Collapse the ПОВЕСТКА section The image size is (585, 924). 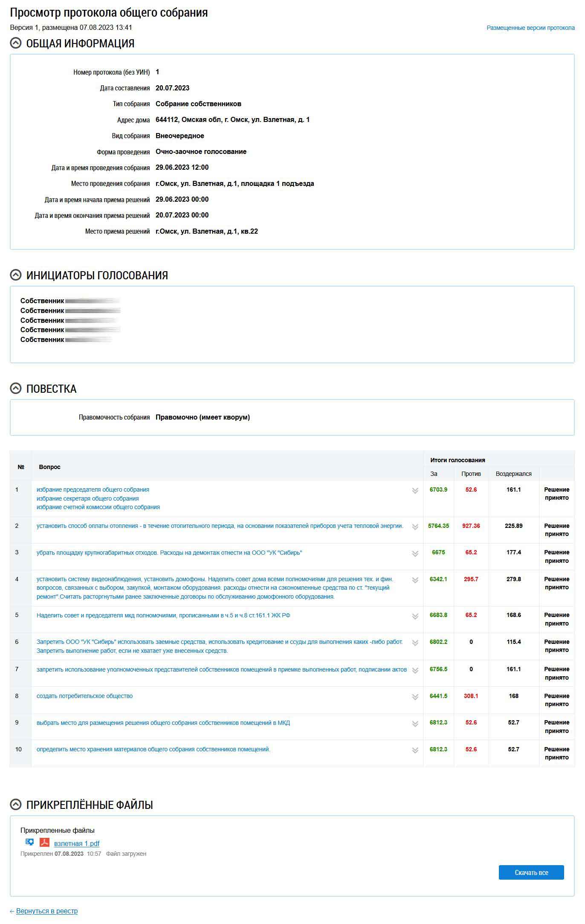(16, 388)
